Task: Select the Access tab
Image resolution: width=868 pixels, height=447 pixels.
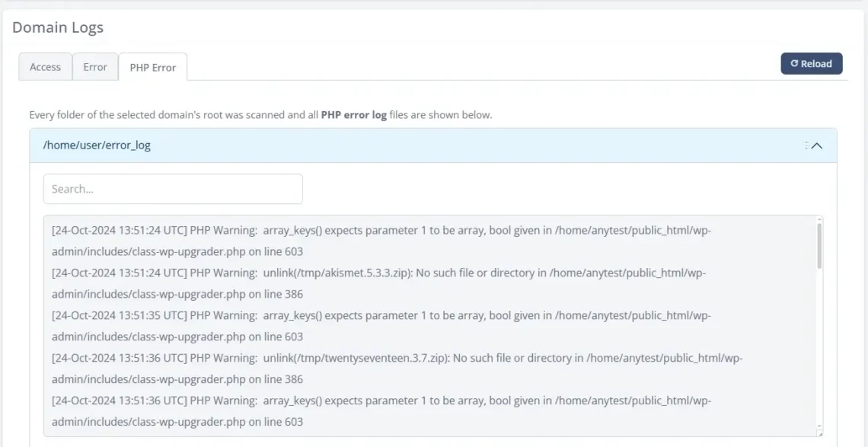Action: click(44, 67)
